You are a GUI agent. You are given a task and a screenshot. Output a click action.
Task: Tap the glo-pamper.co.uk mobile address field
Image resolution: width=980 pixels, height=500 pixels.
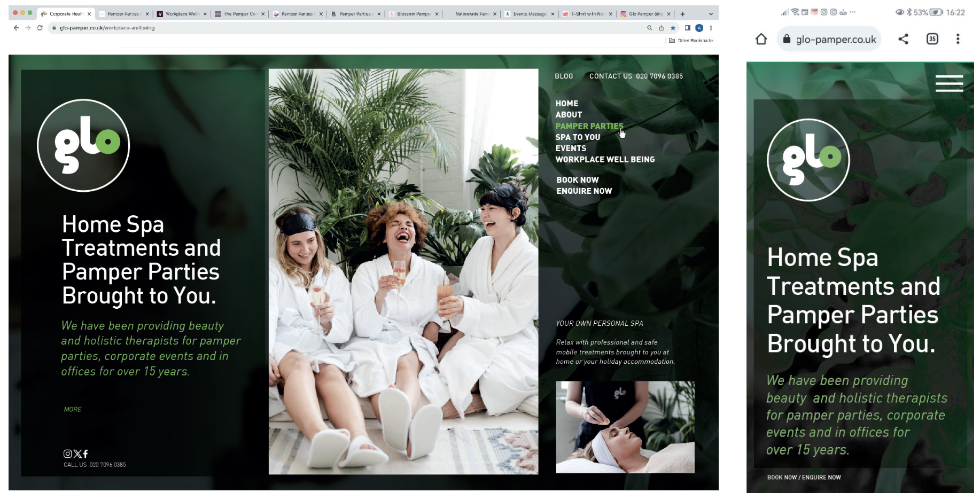[x=829, y=39]
